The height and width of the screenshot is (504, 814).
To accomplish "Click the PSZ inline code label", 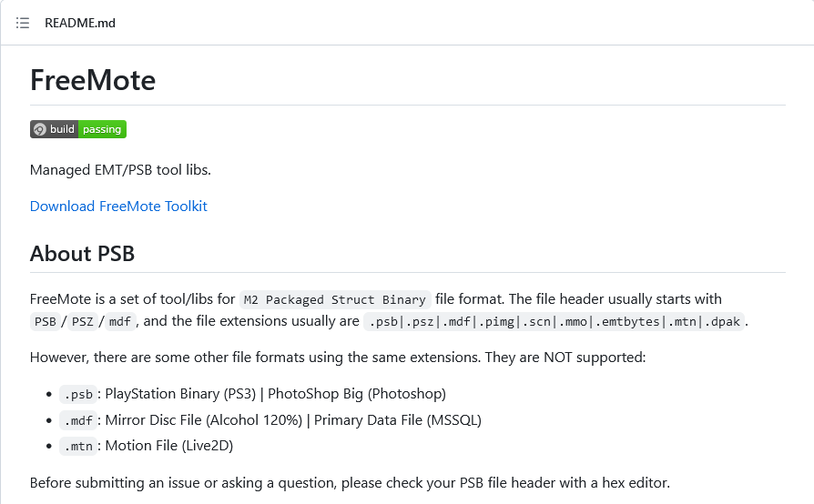I will point(83,321).
